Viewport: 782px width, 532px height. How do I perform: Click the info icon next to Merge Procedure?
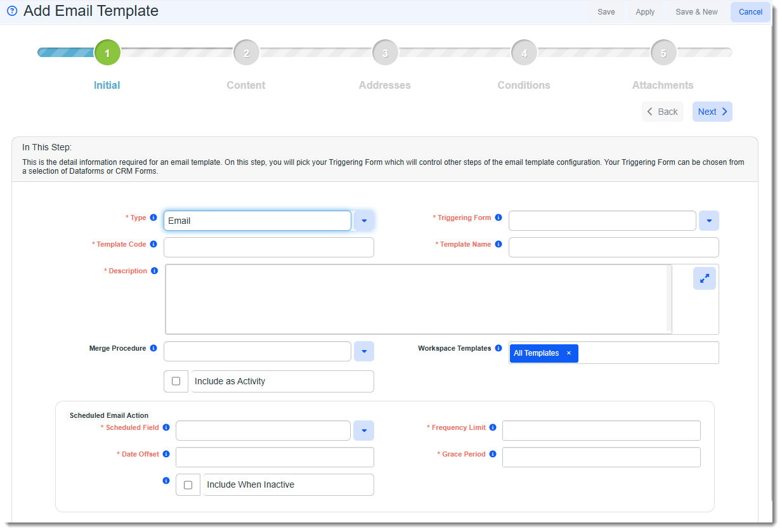pyautogui.click(x=153, y=348)
